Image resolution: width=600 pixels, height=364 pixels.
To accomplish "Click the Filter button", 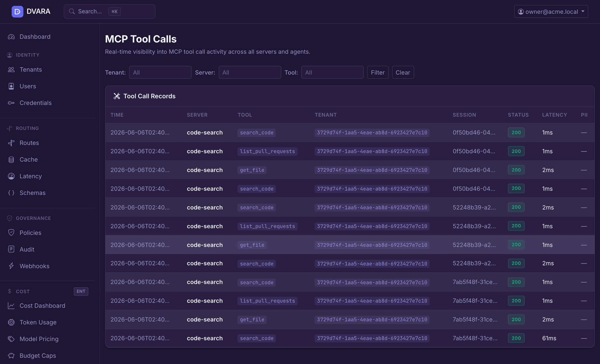I will click(378, 72).
